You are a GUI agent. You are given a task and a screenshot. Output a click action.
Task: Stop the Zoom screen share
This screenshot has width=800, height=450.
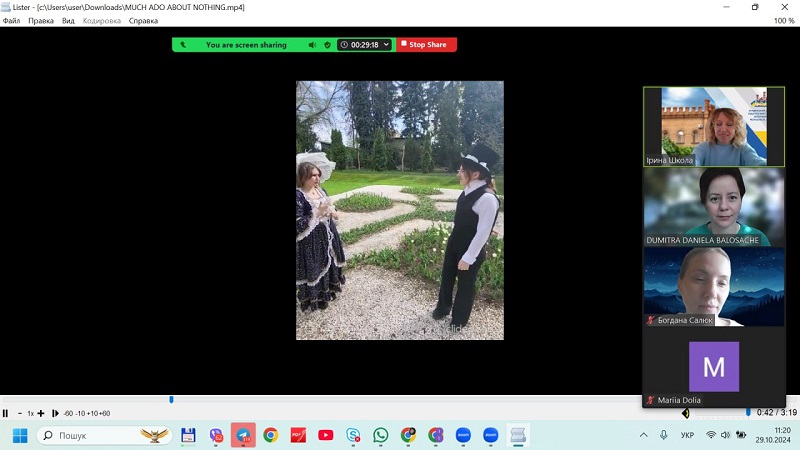[427, 44]
